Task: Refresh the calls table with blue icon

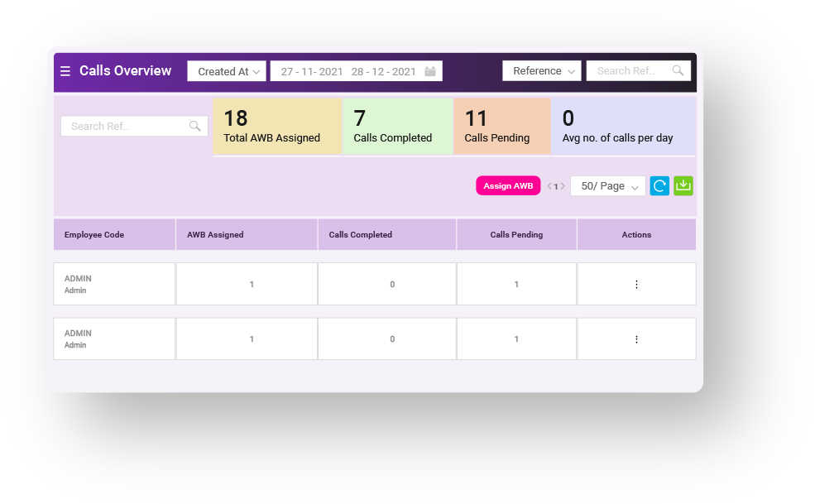Action: point(659,185)
